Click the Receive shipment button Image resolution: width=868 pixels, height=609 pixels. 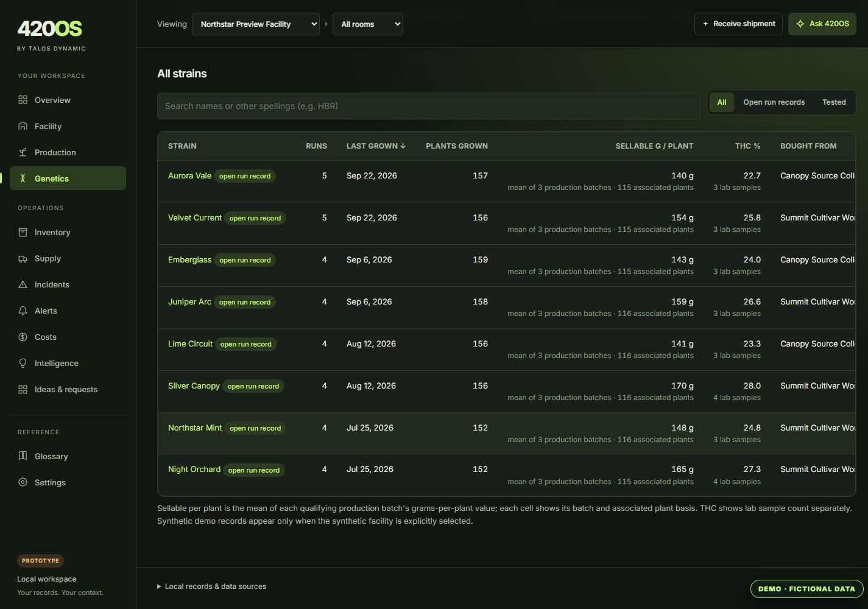[x=738, y=24]
